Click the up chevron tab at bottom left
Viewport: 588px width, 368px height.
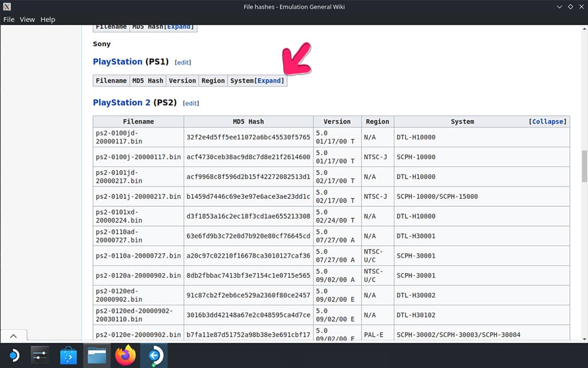(13, 336)
